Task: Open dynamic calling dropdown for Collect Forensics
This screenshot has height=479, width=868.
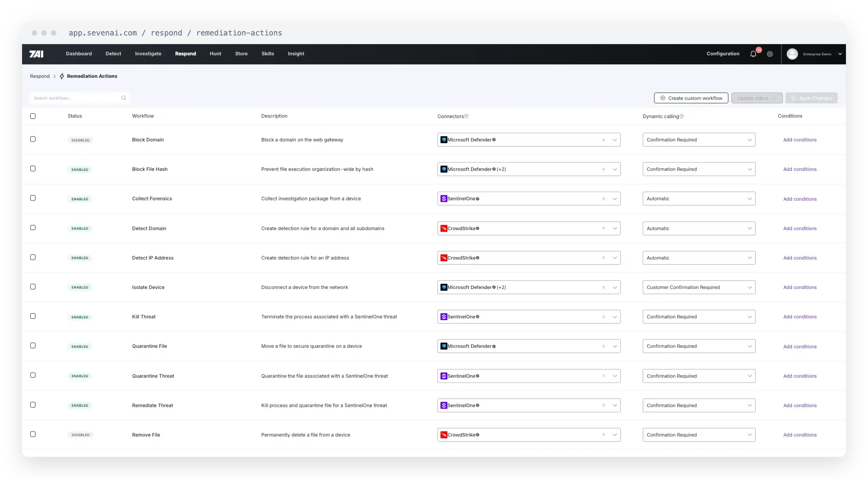Action: (699, 199)
